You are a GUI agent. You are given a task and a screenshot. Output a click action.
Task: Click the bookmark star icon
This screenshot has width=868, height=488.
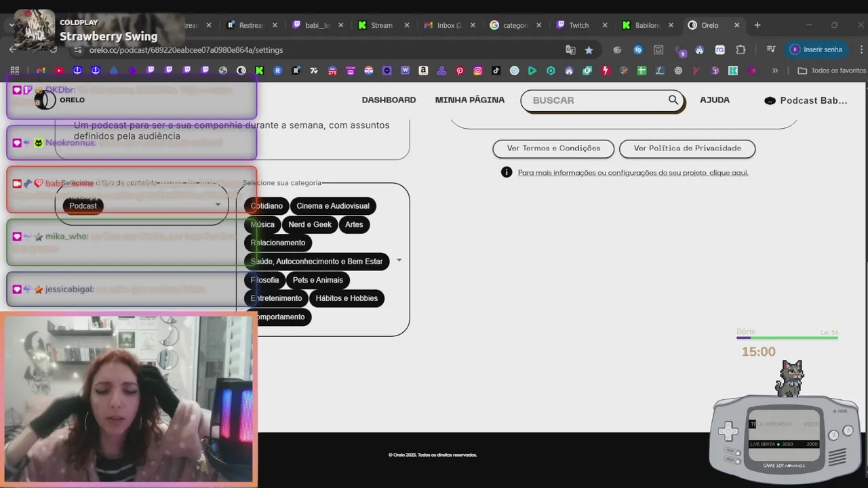tap(589, 49)
